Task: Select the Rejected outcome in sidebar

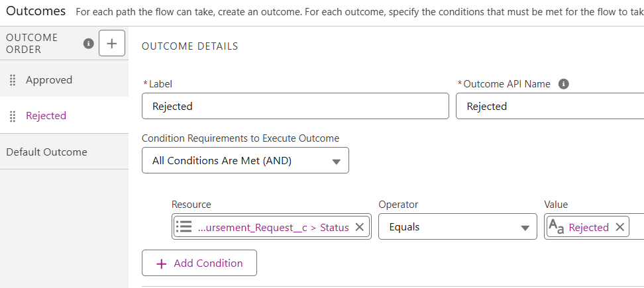Action: (x=46, y=116)
